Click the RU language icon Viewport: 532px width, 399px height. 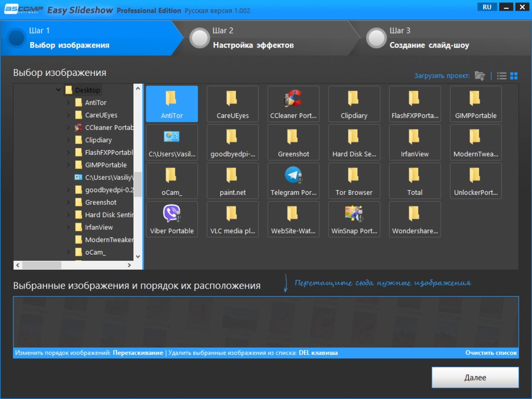(486, 6)
